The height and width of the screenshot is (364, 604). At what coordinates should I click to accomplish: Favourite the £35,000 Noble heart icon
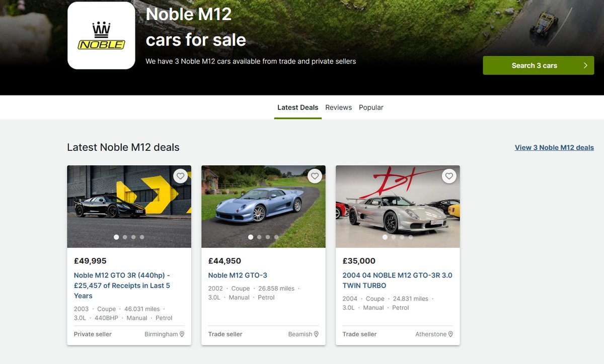449,176
